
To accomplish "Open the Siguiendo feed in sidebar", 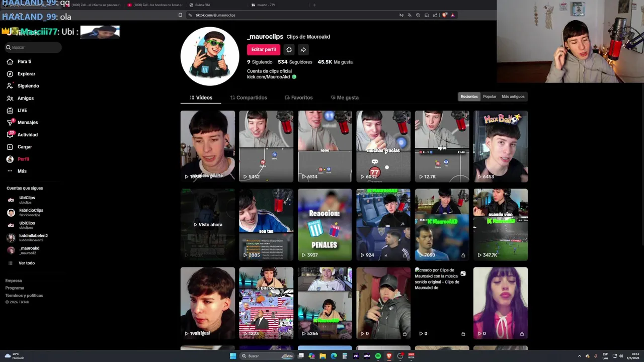I will click(23, 86).
